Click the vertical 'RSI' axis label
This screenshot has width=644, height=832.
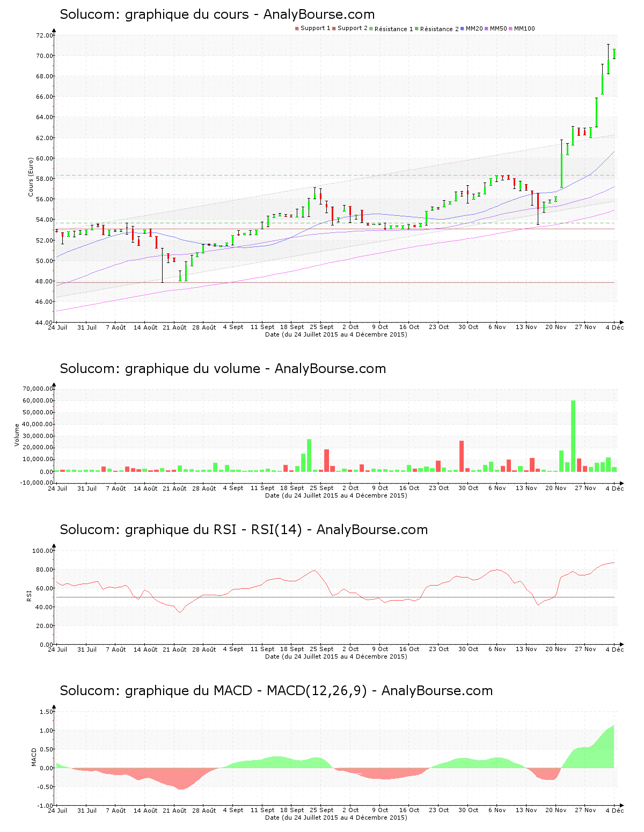click(x=30, y=595)
